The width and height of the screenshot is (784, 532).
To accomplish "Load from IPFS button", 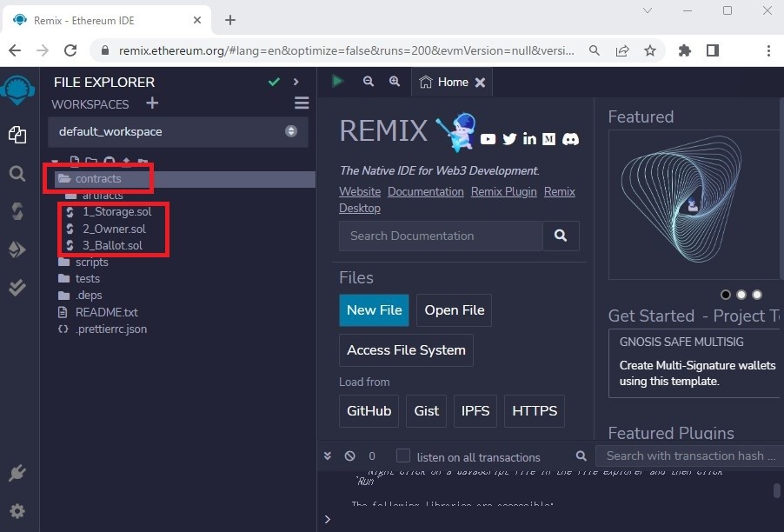I will click(x=475, y=411).
